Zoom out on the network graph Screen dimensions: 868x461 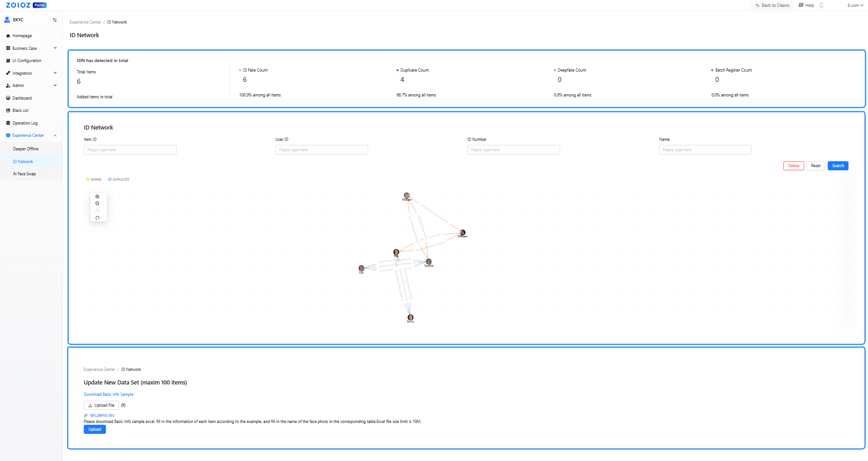(x=97, y=204)
